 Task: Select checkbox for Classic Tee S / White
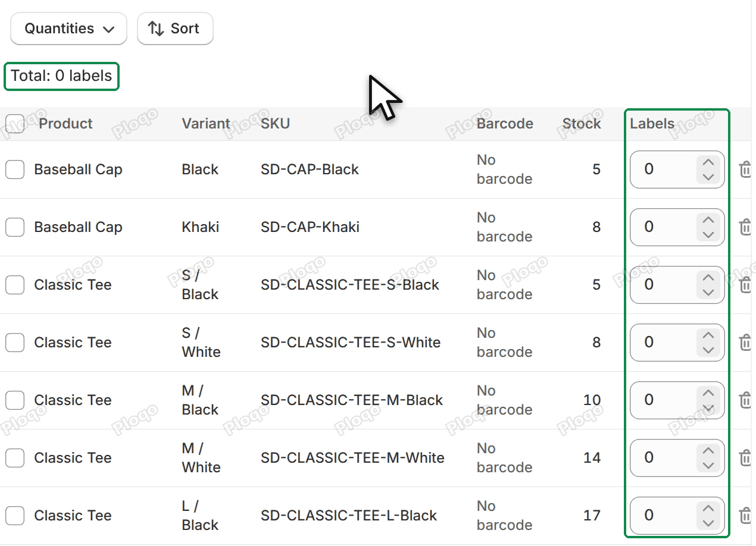coord(15,343)
